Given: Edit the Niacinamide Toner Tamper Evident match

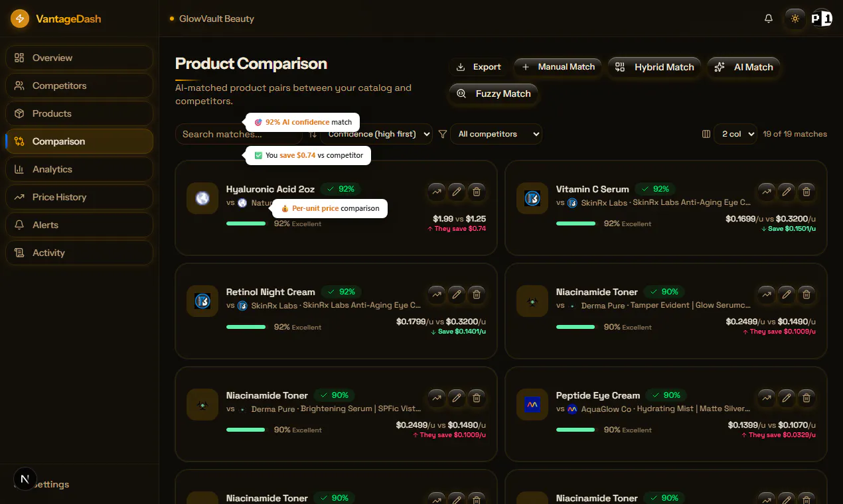Looking at the screenshot, I should [x=787, y=294].
